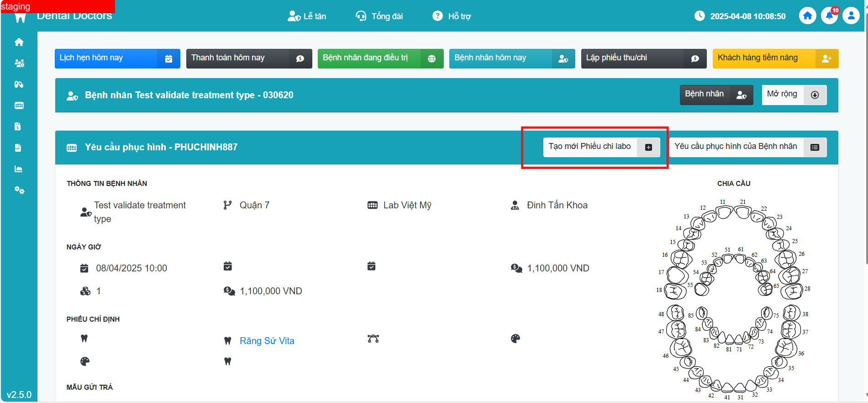Open the Lễ tân menu
Viewport: 868px width, 403px height.
point(307,16)
